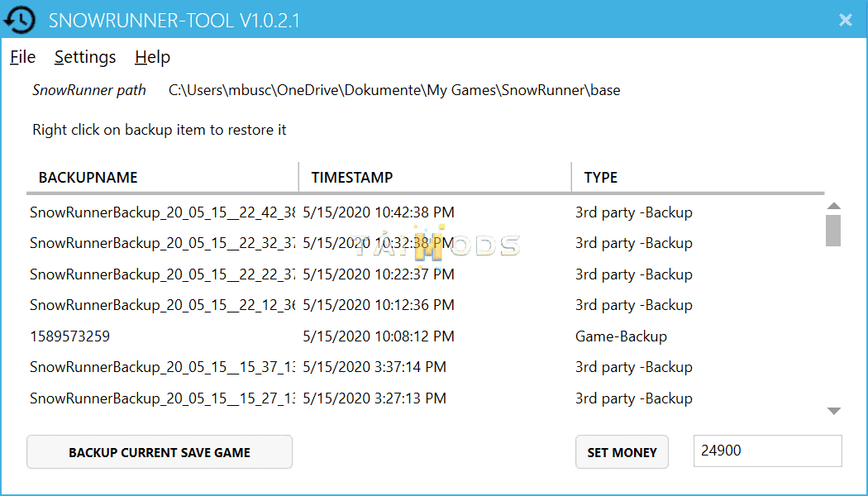
Task: Click the Game-Backup type cell
Action: 621,336
